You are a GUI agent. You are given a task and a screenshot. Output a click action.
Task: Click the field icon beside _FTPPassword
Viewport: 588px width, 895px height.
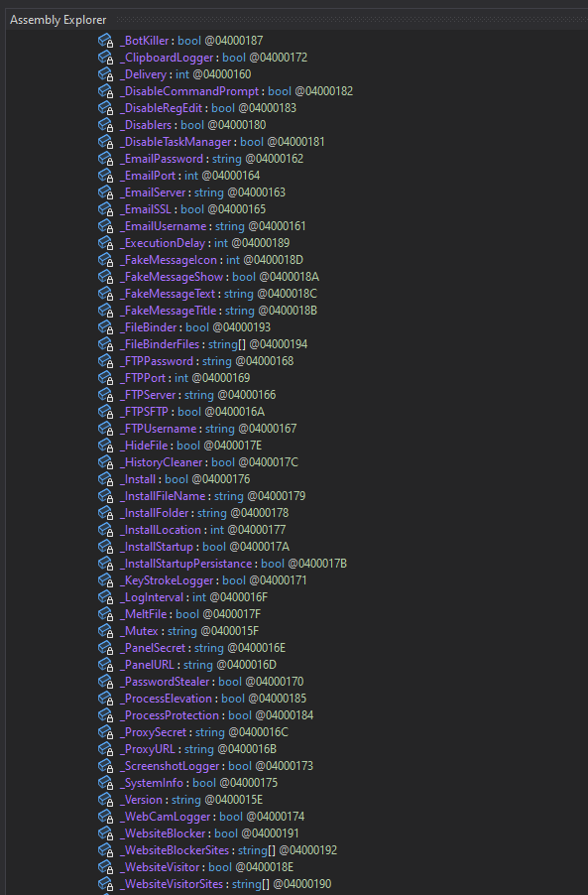pyautogui.click(x=105, y=361)
